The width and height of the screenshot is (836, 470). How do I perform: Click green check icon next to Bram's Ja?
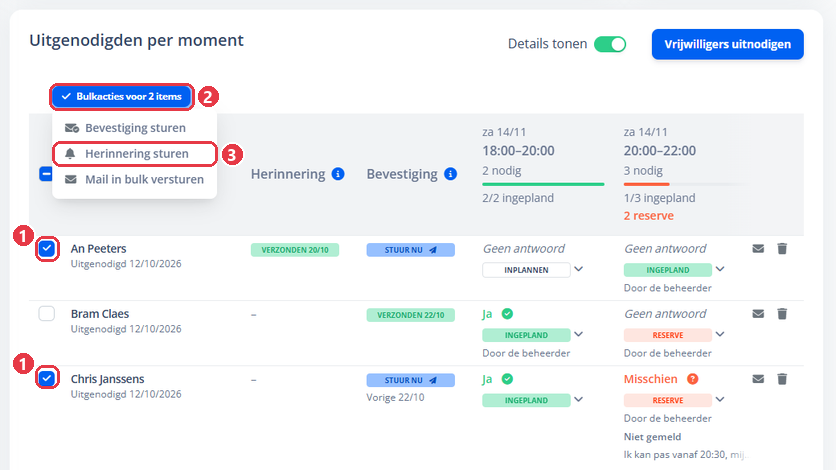point(507,314)
